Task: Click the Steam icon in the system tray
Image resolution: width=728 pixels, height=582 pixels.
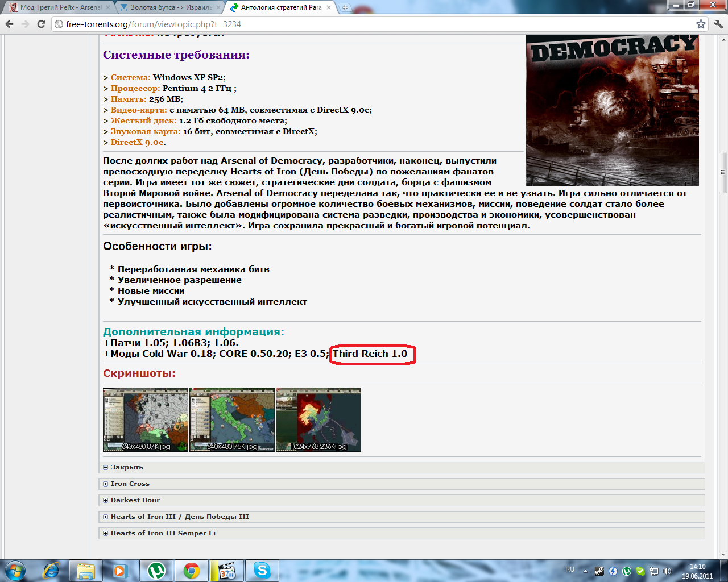Action: click(x=599, y=571)
